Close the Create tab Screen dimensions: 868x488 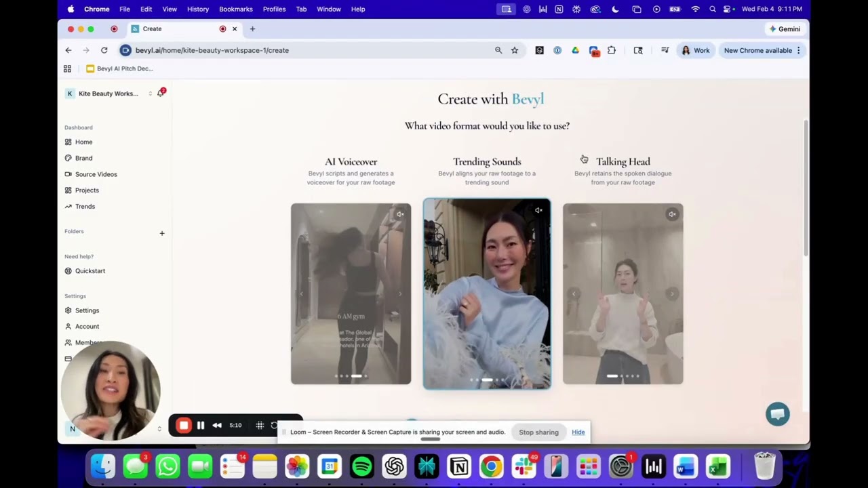(235, 29)
